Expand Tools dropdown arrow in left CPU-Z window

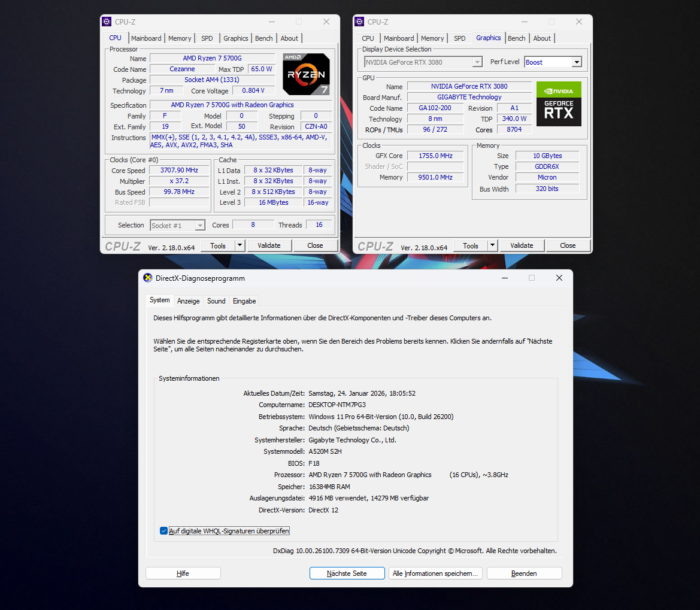240,245
